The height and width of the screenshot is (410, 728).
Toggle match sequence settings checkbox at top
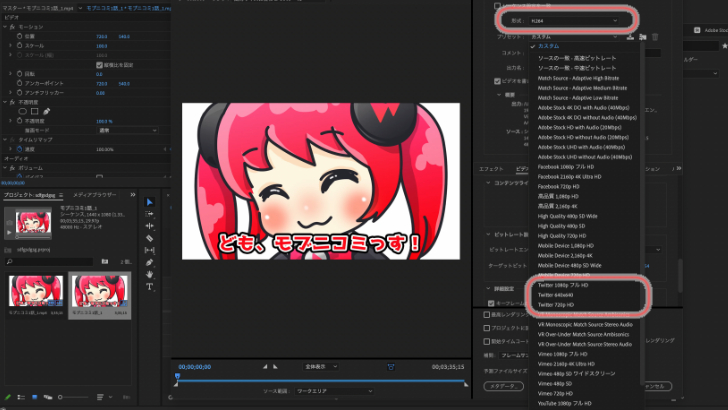[x=497, y=6]
